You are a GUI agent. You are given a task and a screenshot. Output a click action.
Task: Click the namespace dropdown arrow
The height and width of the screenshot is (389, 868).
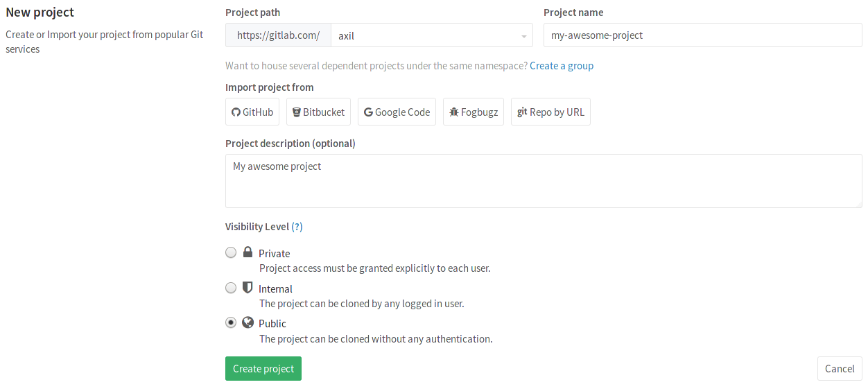(523, 36)
